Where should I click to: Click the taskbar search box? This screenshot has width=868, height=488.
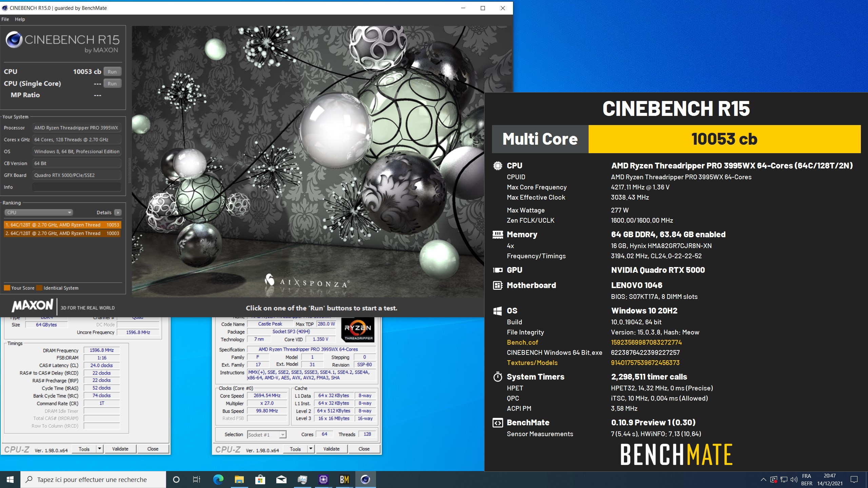click(x=93, y=480)
